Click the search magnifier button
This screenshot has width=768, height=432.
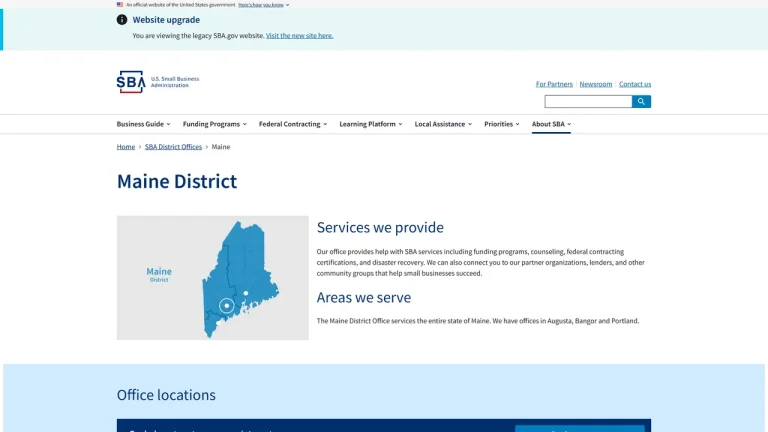click(x=641, y=101)
